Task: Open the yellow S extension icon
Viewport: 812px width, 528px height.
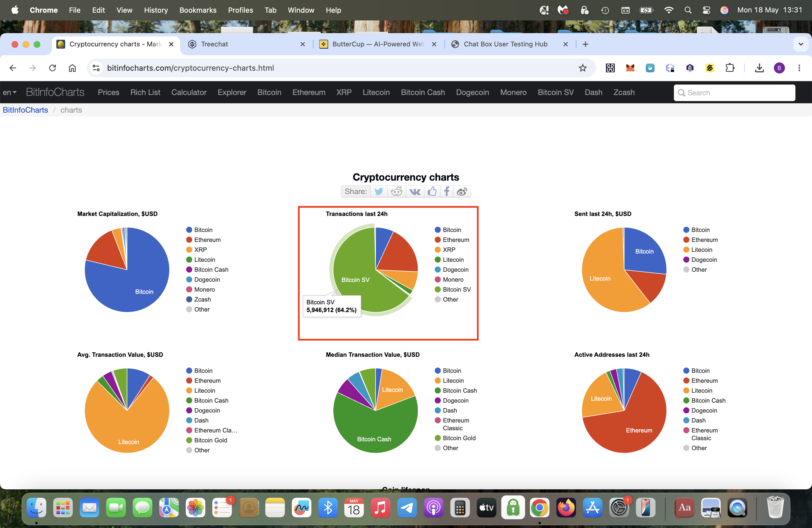Action: click(710, 68)
